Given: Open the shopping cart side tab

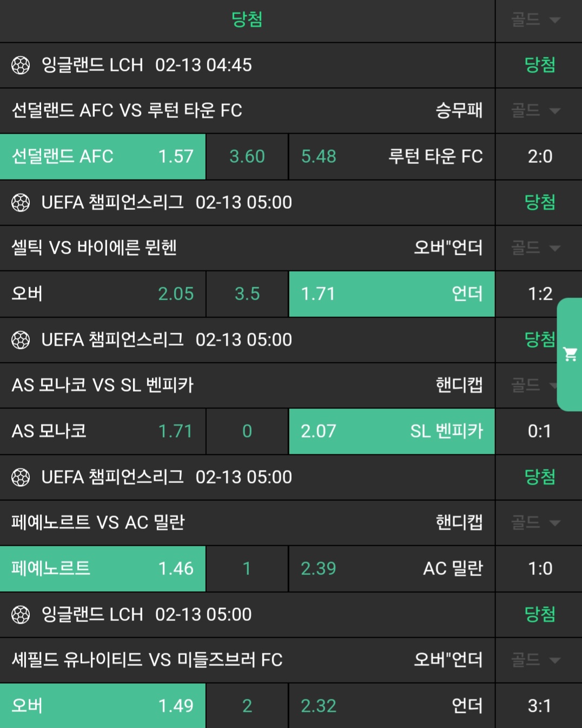Looking at the screenshot, I should click(570, 354).
